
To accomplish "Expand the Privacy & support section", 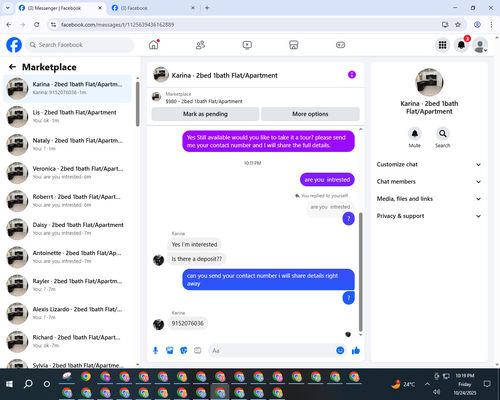I will pyautogui.click(x=429, y=216).
